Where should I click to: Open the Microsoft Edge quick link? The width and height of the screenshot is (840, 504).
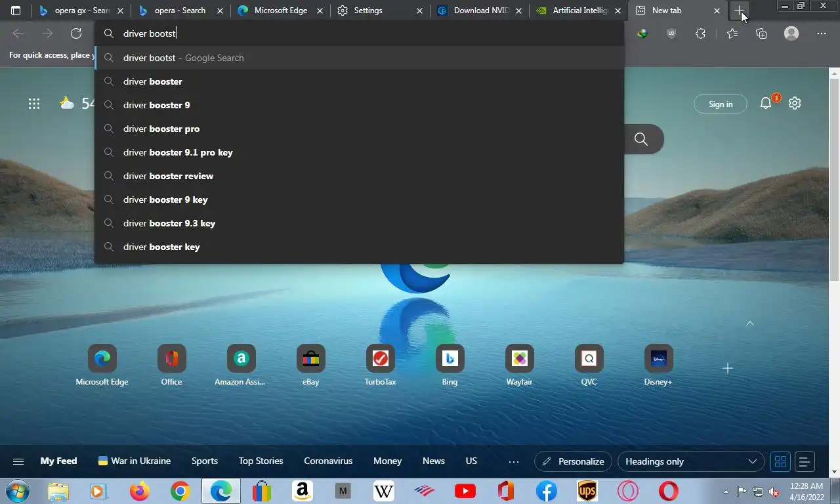pos(102,366)
